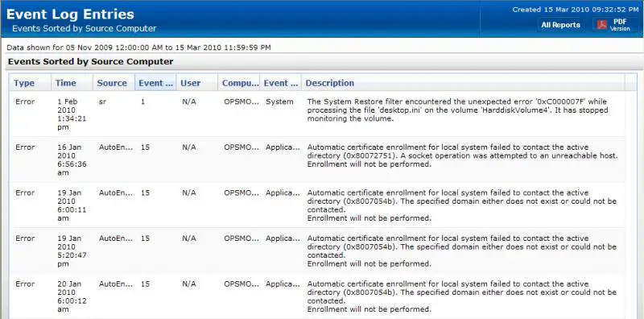
Task: Click the 'N/A' user cell in the sr row
Action: click(x=189, y=101)
